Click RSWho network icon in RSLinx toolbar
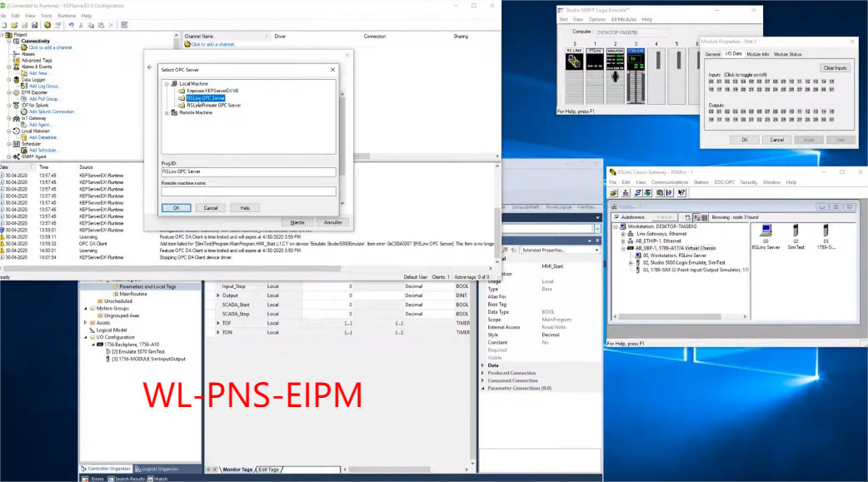 (626, 192)
